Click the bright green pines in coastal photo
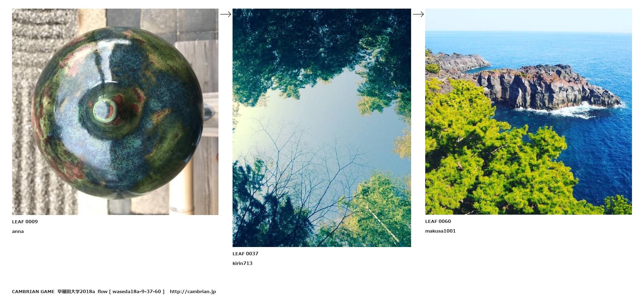644x300 pixels. click(x=489, y=158)
